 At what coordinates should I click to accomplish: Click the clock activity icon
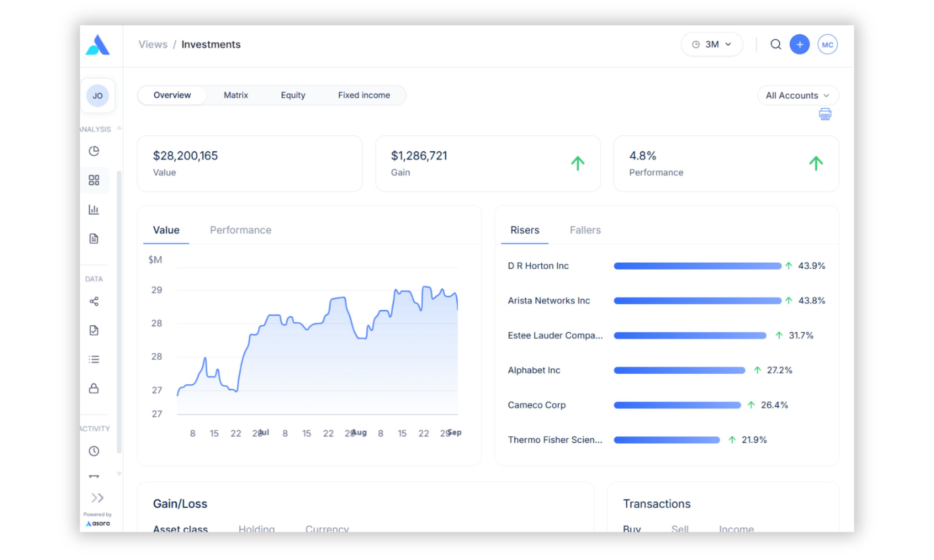click(x=94, y=451)
